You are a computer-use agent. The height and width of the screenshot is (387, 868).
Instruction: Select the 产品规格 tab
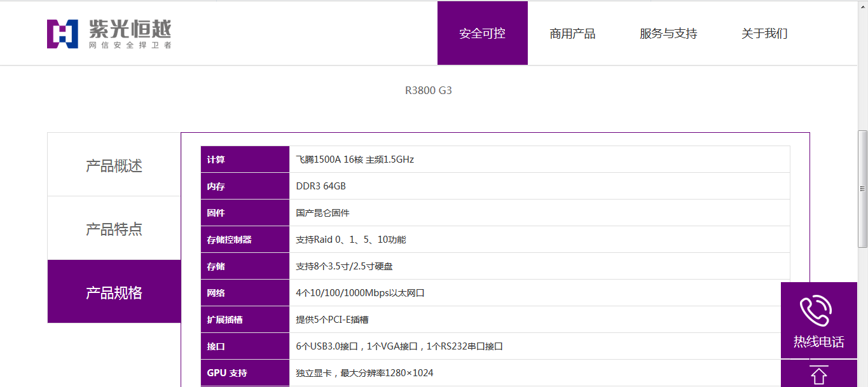(114, 292)
